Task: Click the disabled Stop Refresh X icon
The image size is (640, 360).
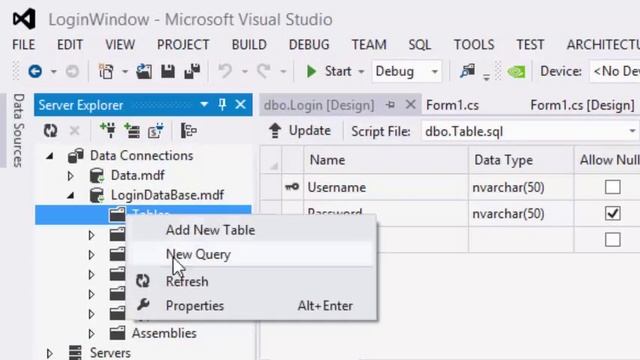Action: (74, 131)
